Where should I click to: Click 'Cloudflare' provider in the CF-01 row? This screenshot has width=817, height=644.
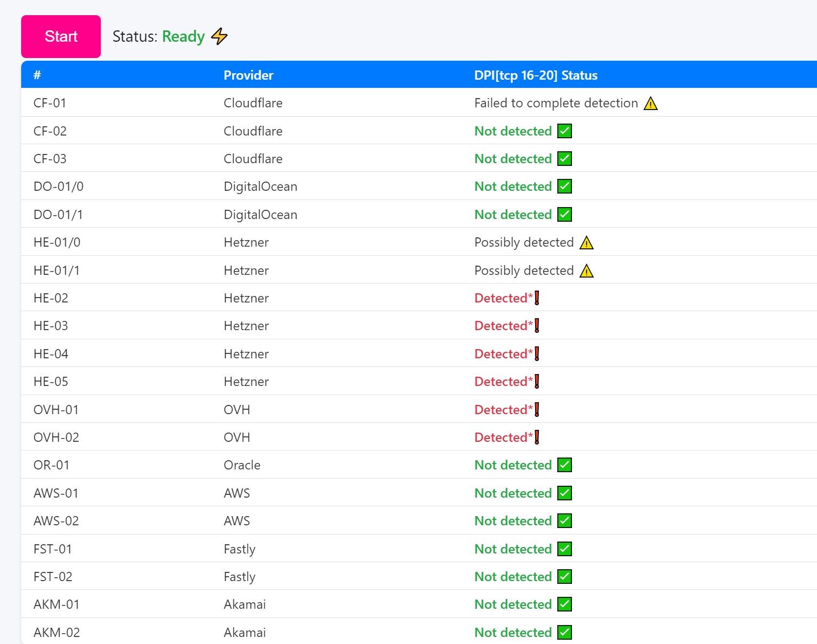coord(253,103)
